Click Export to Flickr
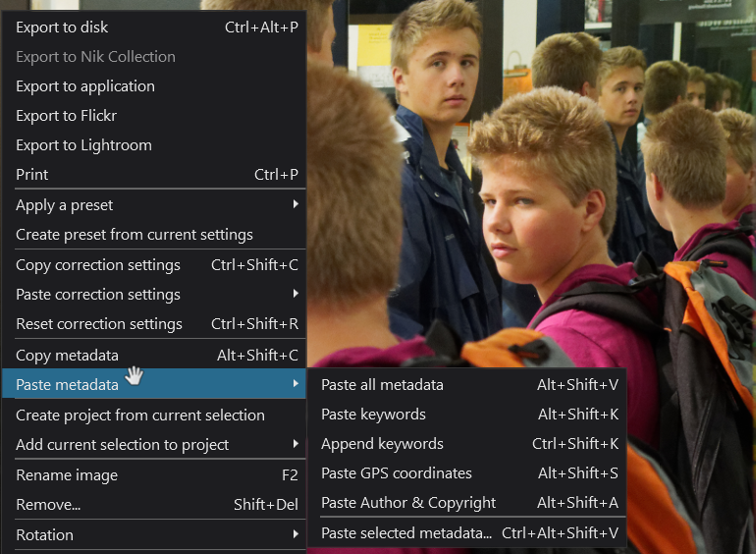Image resolution: width=756 pixels, height=554 pixels. [154, 116]
